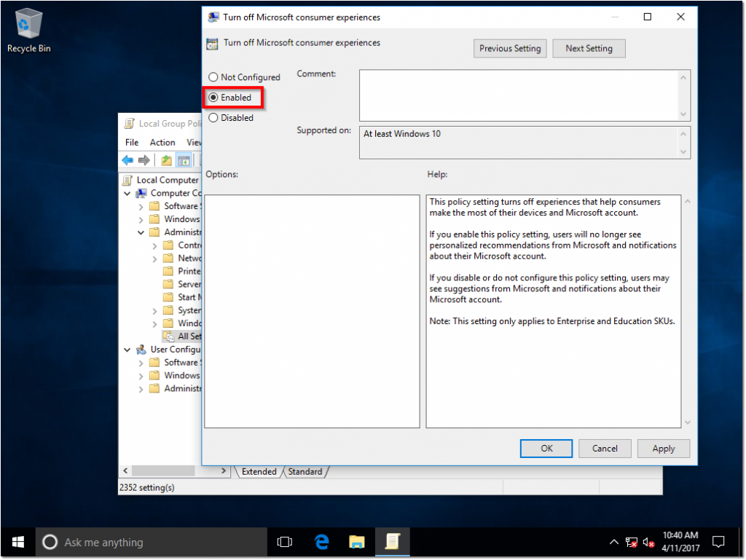Open the Recycle Bin desktop icon
This screenshot has width=746, height=560.
(28, 31)
